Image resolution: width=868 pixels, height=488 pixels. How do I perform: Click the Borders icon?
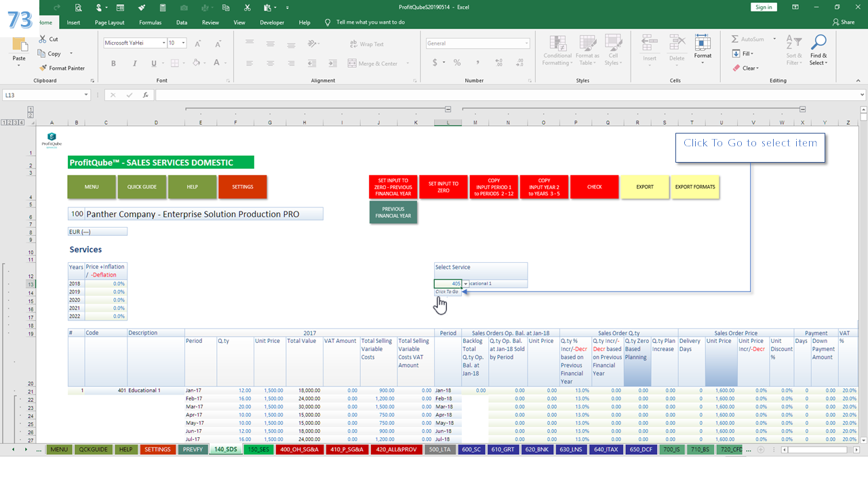point(174,63)
